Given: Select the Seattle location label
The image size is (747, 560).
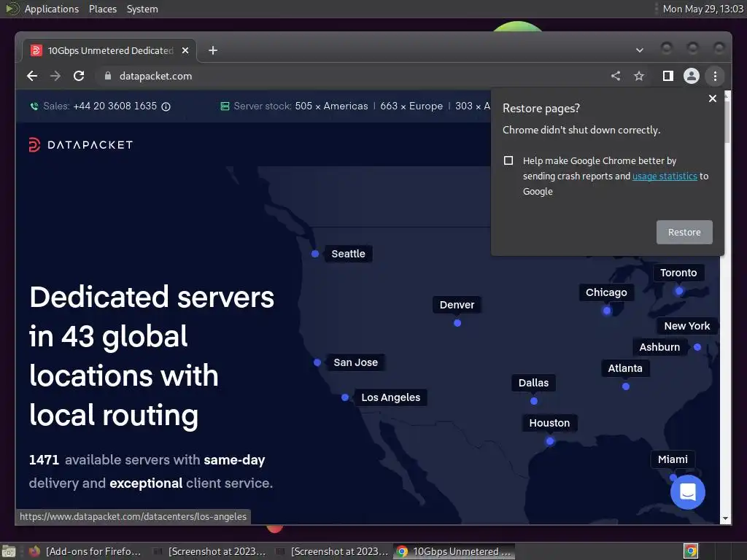Looking at the screenshot, I should [x=348, y=254].
